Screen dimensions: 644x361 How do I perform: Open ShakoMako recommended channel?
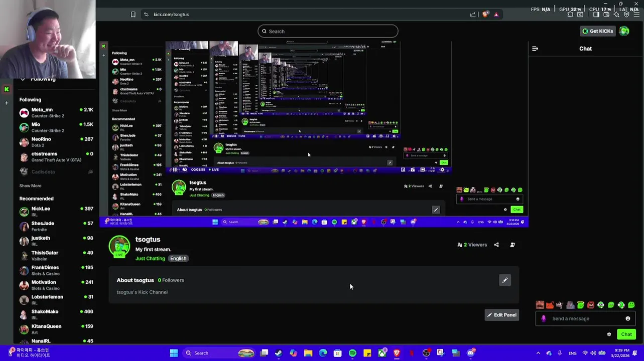coord(56,314)
